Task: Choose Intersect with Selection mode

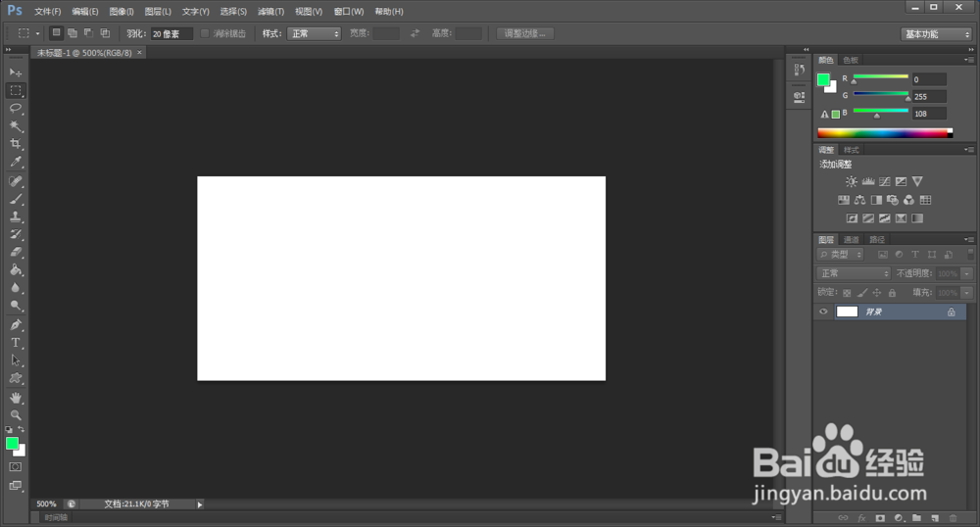Action: (x=105, y=33)
